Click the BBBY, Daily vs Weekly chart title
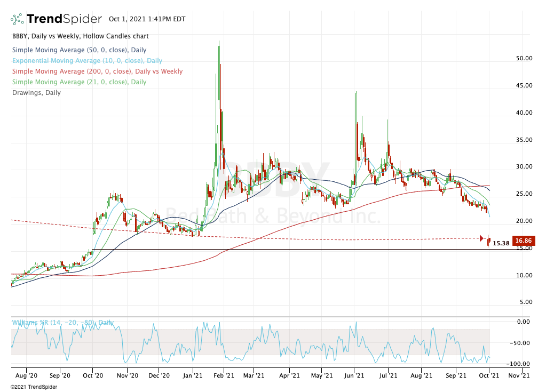 pyautogui.click(x=81, y=36)
